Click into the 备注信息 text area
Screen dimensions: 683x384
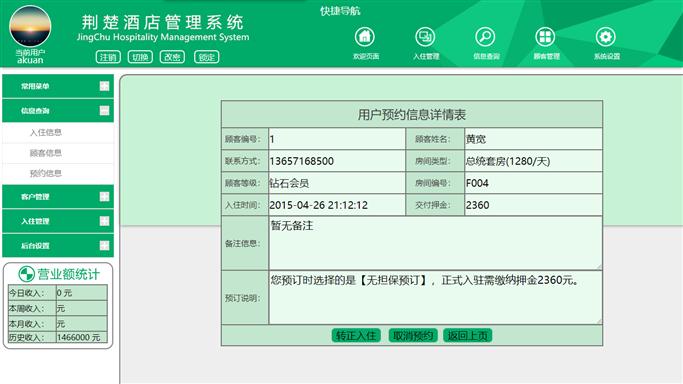point(435,243)
